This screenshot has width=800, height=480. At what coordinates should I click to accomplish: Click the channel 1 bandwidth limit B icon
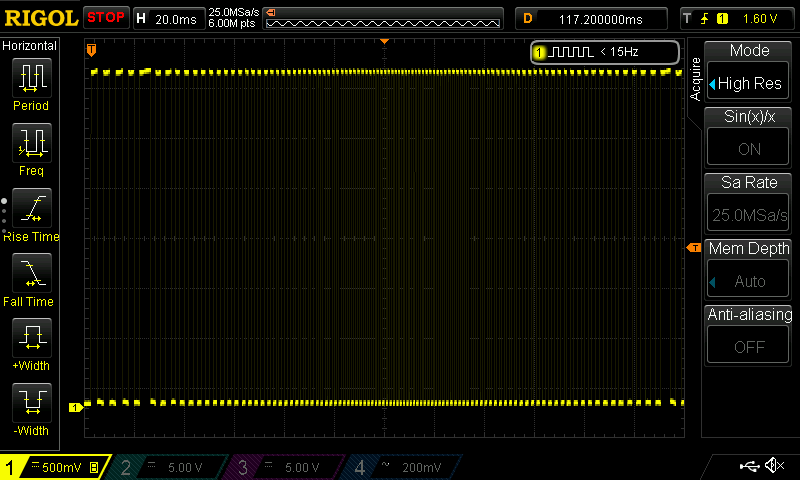(94, 467)
